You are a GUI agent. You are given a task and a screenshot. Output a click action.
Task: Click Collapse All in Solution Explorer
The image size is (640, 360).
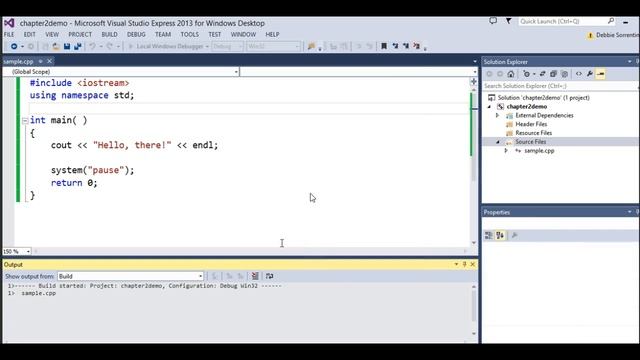(x=553, y=74)
